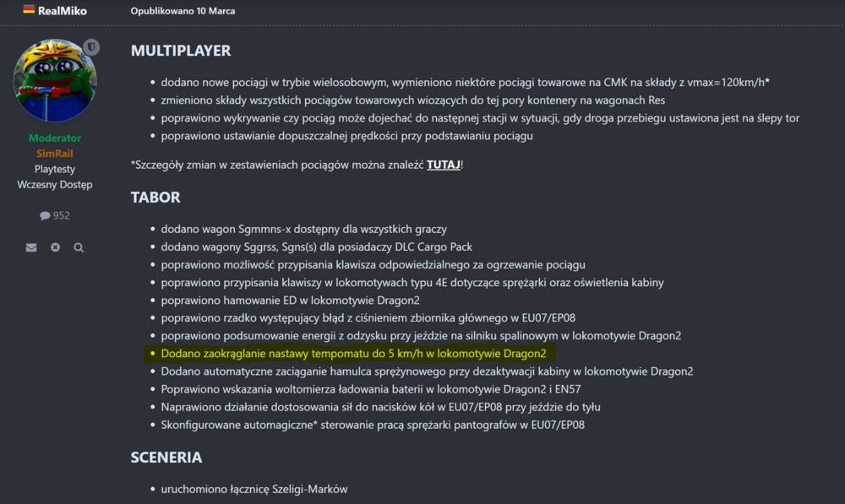Click the TABOR section heading
Image resolution: width=845 pixels, height=504 pixels.
pyautogui.click(x=156, y=197)
